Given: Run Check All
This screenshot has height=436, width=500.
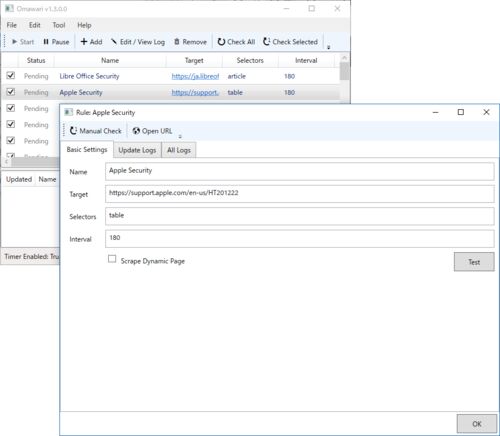Looking at the screenshot, I should (x=236, y=42).
